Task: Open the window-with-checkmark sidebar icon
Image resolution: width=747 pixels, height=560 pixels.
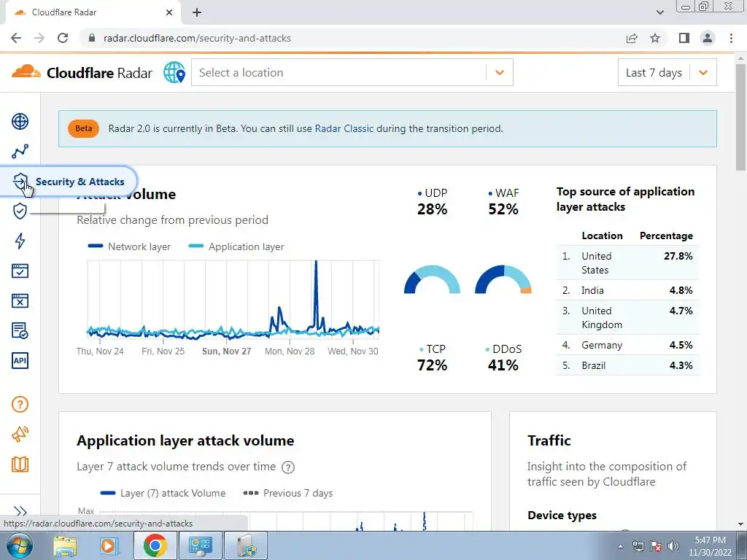Action: [20, 271]
